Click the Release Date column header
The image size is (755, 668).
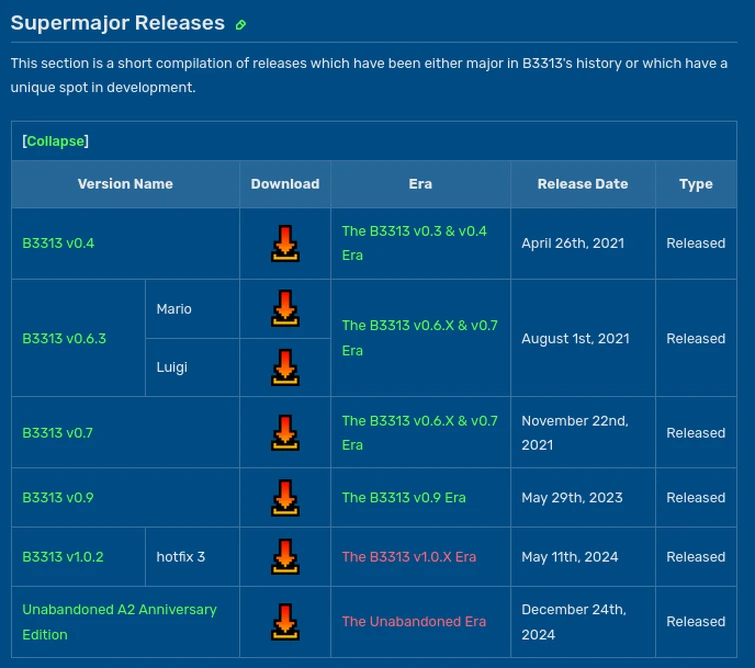coord(583,184)
